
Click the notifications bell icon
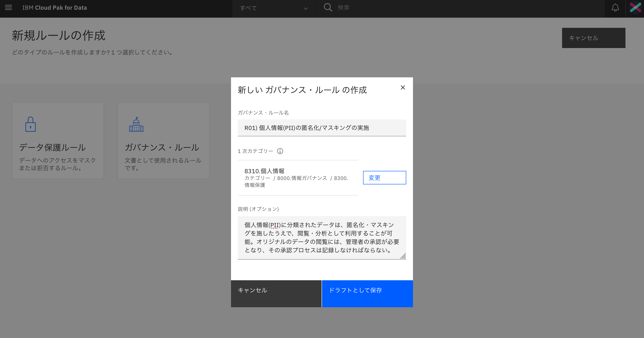(615, 8)
